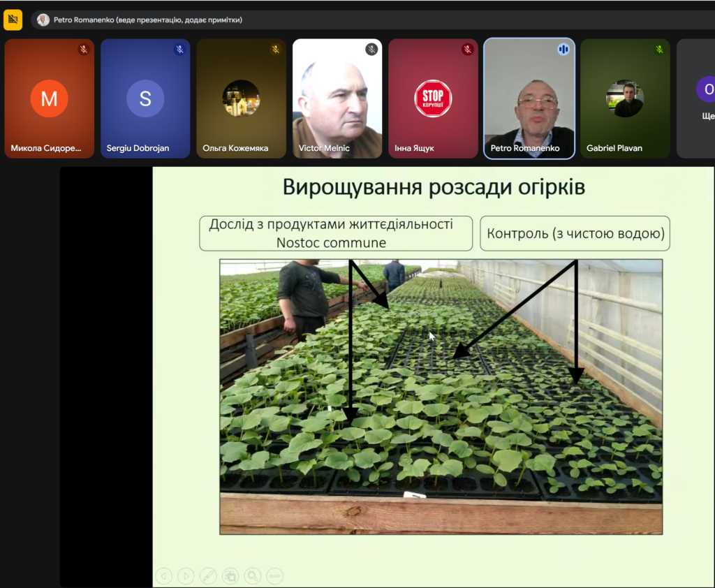Click the slide title 'Вирощування розсади огірків'
The width and height of the screenshot is (715, 588).
(x=433, y=187)
